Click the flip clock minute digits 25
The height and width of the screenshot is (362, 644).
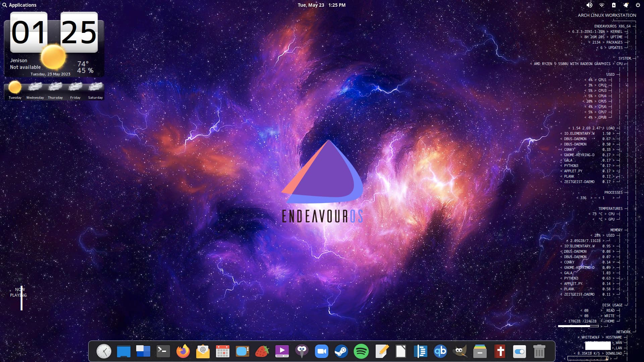[x=79, y=33]
